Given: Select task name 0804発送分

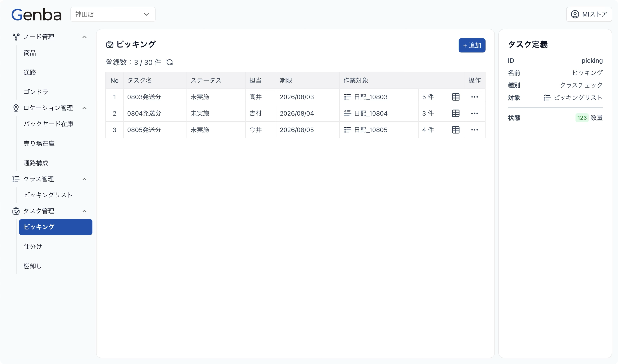Looking at the screenshot, I should tap(144, 113).
